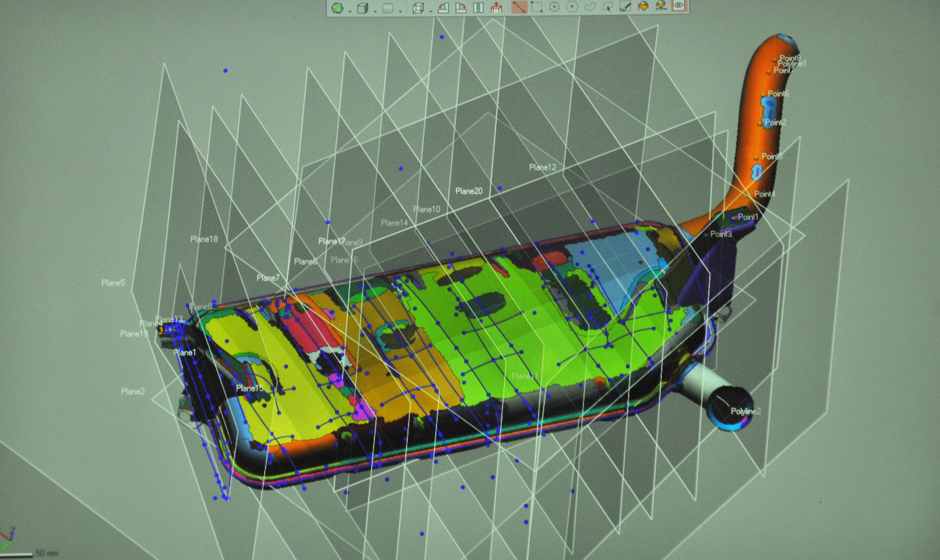Open dropdown beside wireframe viewpoint cube

coord(430,11)
